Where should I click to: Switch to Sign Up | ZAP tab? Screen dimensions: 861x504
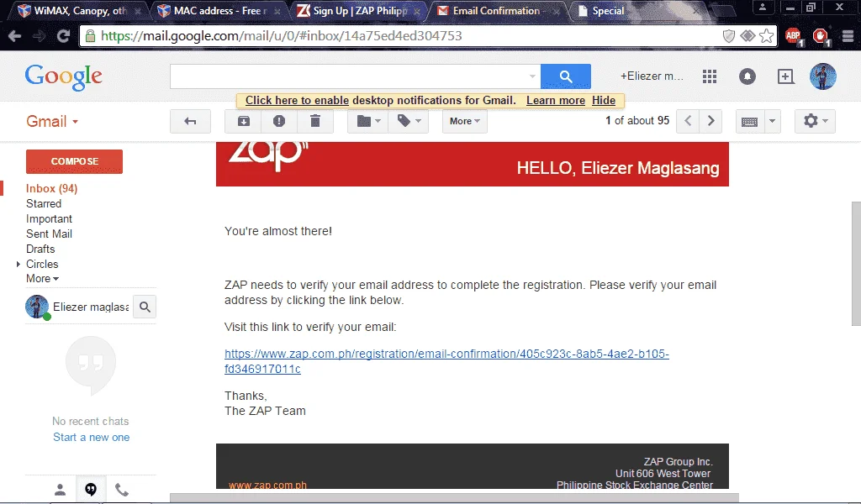tap(360, 10)
